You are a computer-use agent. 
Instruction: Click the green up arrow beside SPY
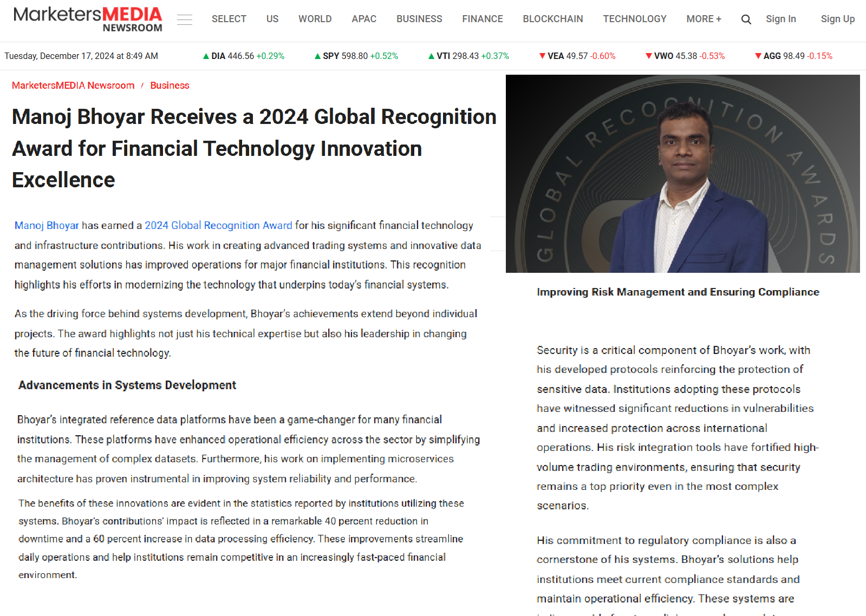317,56
